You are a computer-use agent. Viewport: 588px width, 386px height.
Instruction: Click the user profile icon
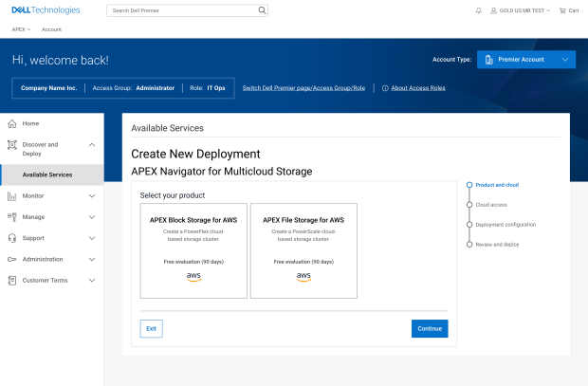pyautogui.click(x=493, y=10)
